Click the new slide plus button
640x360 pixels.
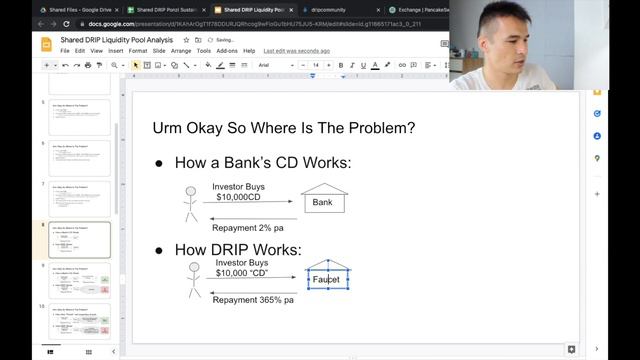pyautogui.click(x=47, y=65)
